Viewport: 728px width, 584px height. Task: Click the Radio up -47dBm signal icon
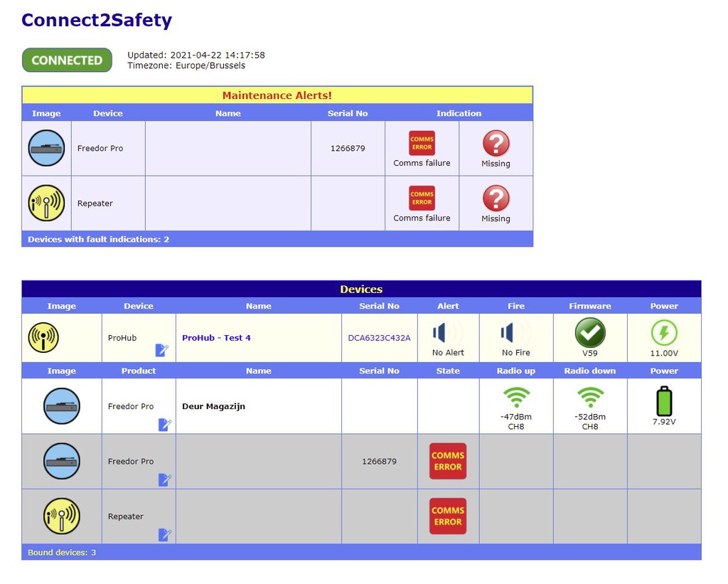pos(516,398)
